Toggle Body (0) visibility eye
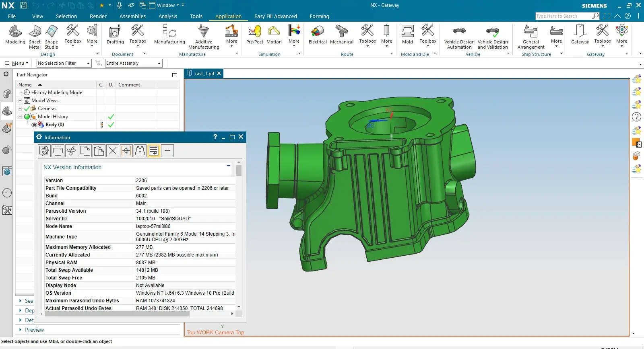644x349 pixels. (34, 125)
